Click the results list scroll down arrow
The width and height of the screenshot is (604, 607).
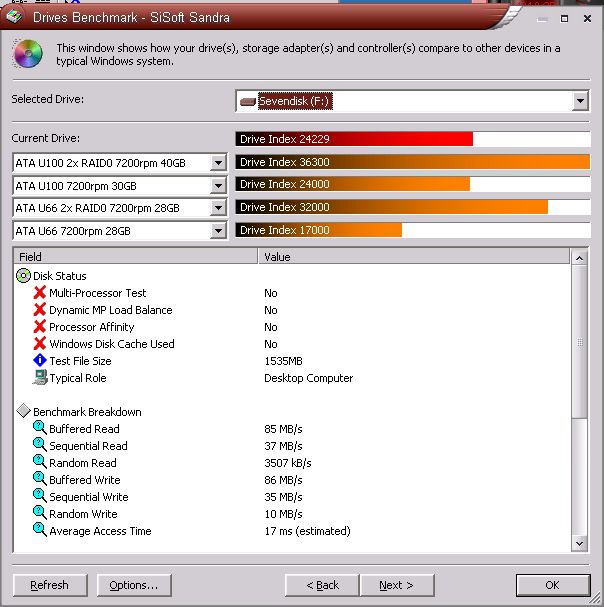coord(579,543)
